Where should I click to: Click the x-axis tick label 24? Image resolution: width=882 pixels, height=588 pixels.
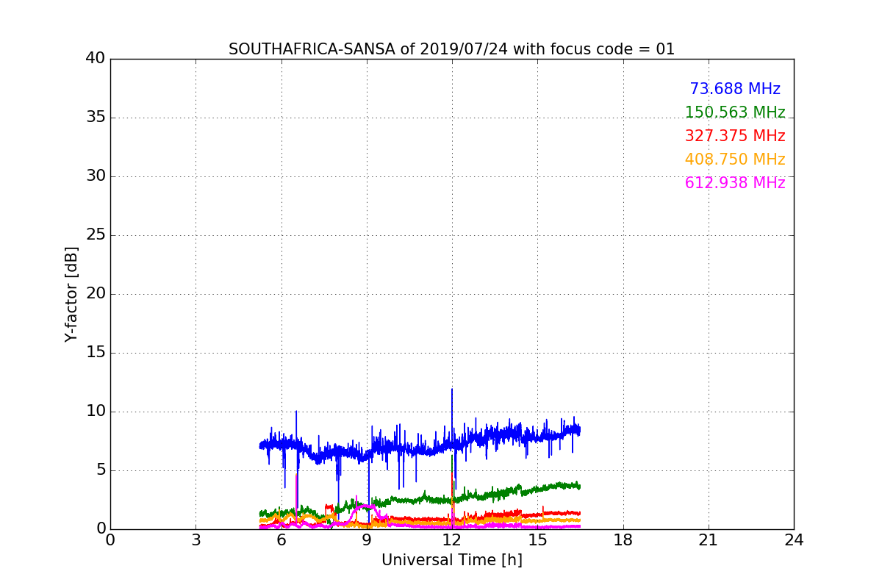794,540
